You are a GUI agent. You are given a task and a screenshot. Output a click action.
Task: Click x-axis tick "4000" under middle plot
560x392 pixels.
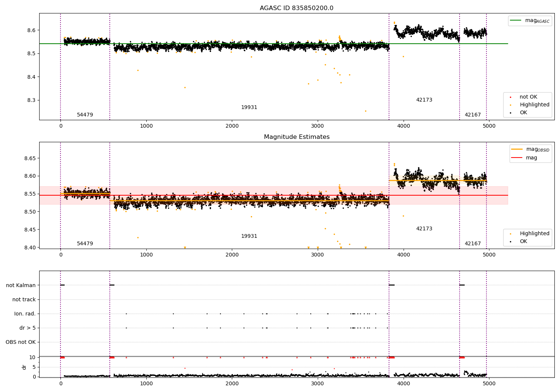click(403, 255)
